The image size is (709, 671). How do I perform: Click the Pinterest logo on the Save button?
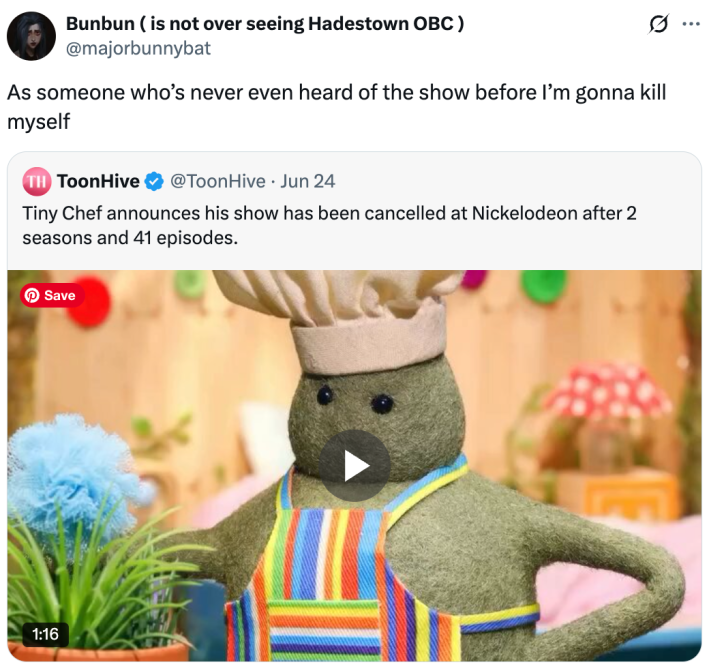point(32,295)
